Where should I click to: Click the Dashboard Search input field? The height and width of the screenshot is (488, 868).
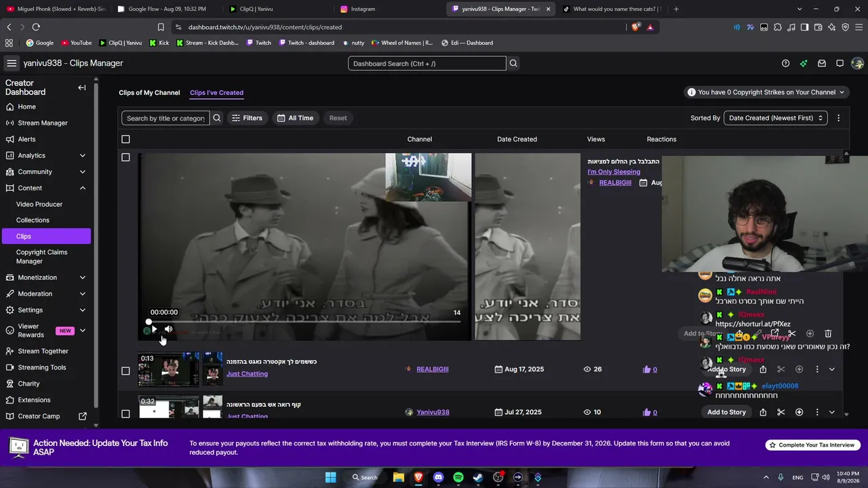click(x=427, y=64)
